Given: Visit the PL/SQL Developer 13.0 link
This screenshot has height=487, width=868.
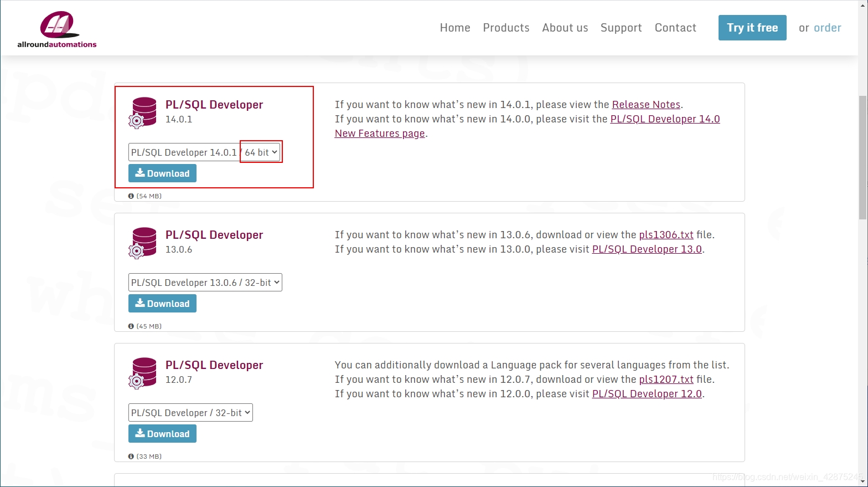Looking at the screenshot, I should [x=647, y=249].
